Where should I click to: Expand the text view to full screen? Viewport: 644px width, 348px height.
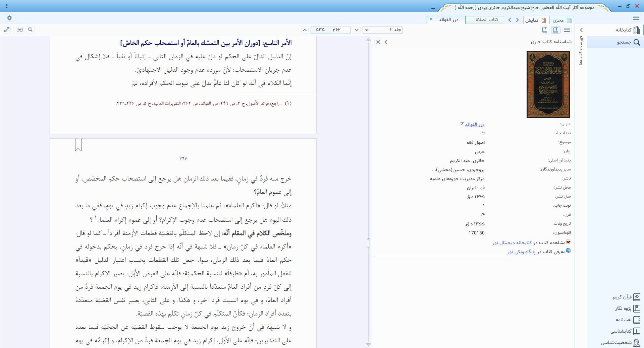7,30
